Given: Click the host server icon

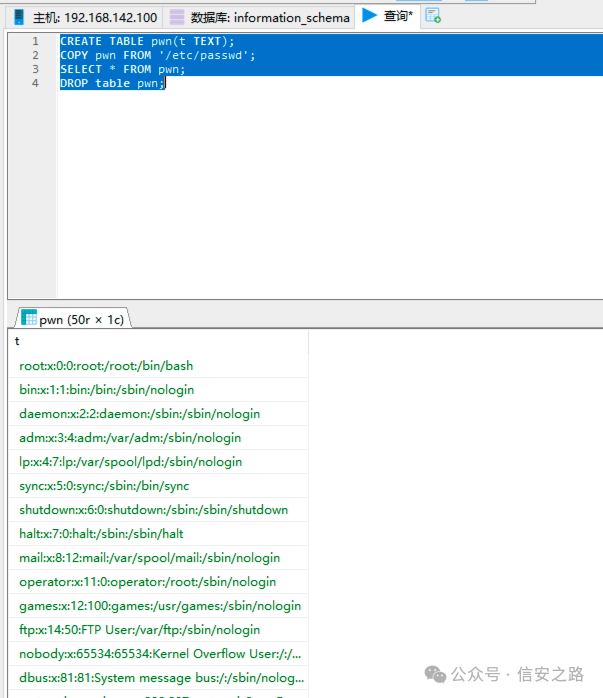Looking at the screenshot, I should [19, 17].
